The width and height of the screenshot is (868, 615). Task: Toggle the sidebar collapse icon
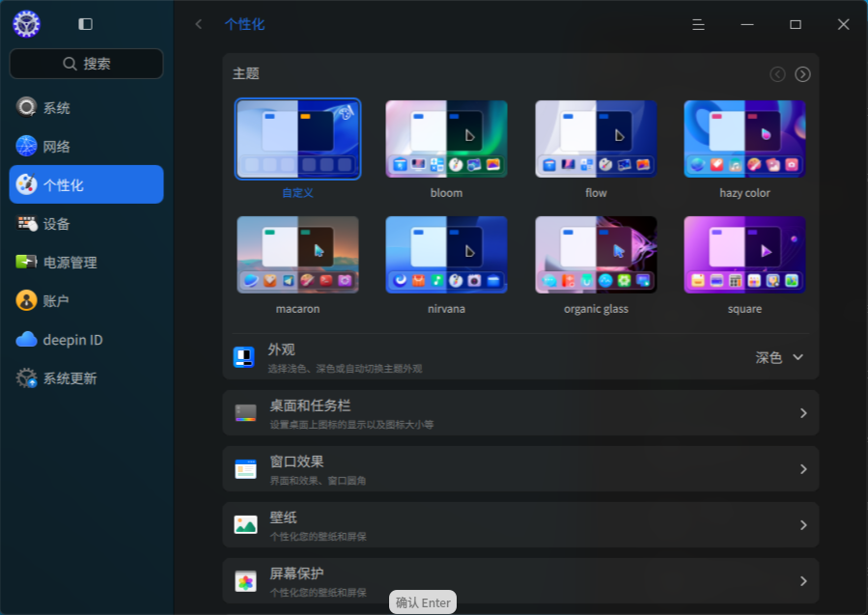tap(85, 24)
